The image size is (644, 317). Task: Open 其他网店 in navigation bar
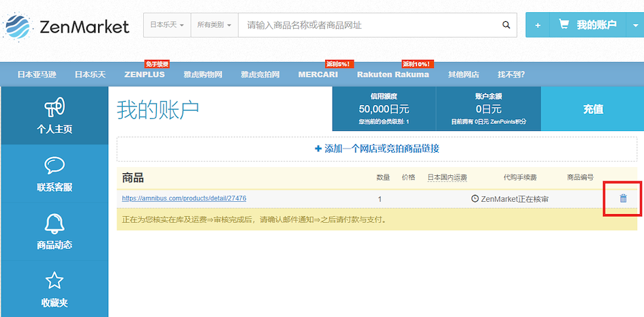tap(463, 75)
